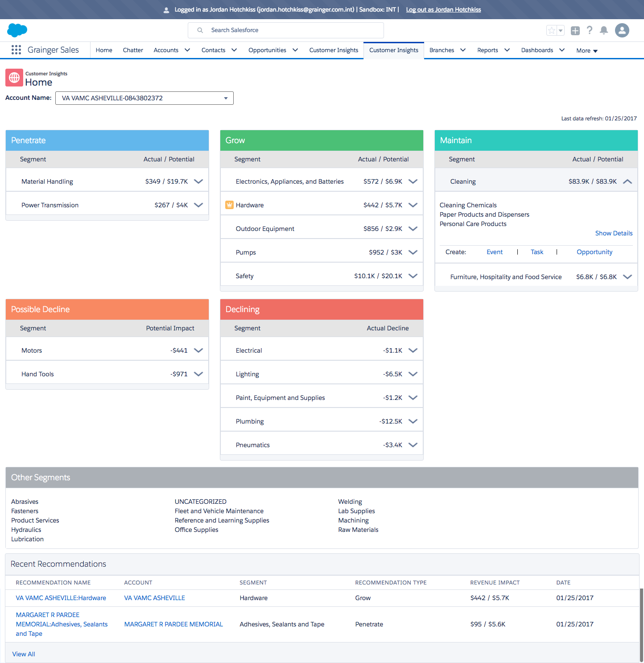Open notifications bell icon
644x663 pixels.
[x=604, y=30]
